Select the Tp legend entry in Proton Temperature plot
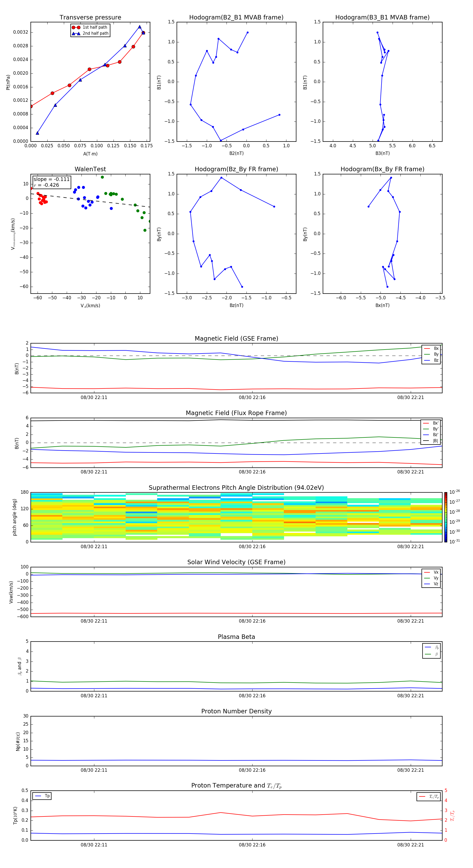This screenshot has width=473, height=868. tap(42, 796)
